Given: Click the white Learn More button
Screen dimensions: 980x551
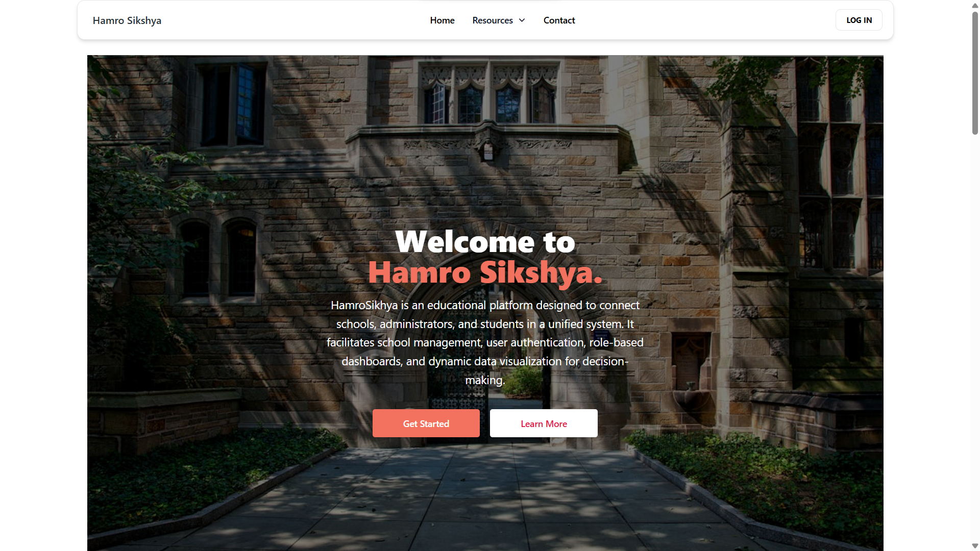Looking at the screenshot, I should (544, 423).
